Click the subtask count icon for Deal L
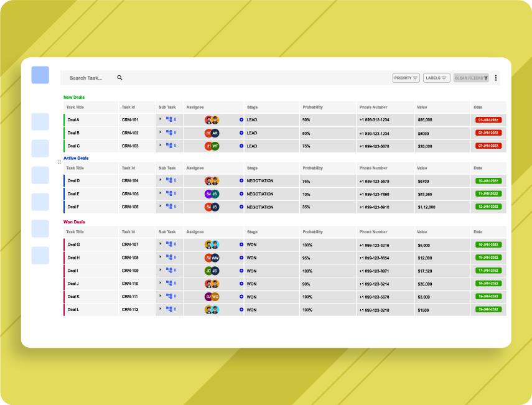This screenshot has width=532, height=405. (169, 309)
